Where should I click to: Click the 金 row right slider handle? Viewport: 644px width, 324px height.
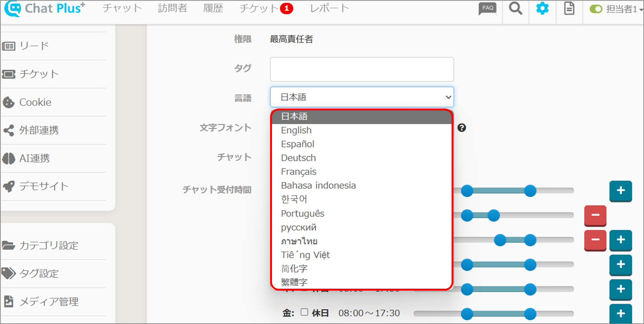[530, 314]
